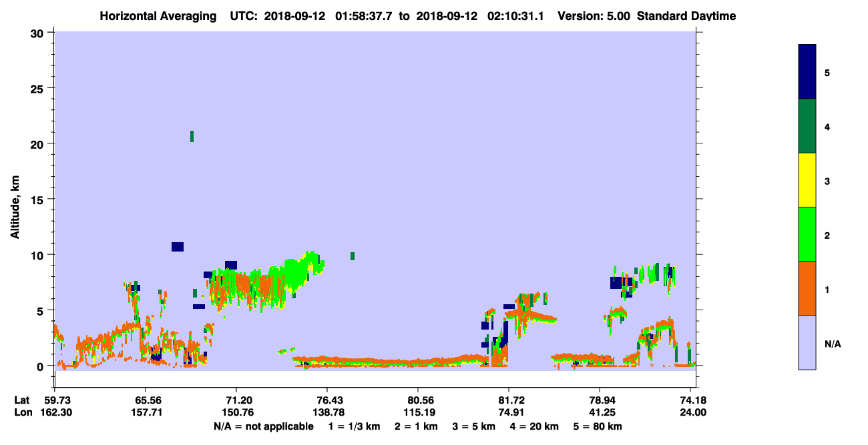Screen dimensions: 868x445
Task: Click the '3 = 5 km' legend text
Action: tap(474, 426)
